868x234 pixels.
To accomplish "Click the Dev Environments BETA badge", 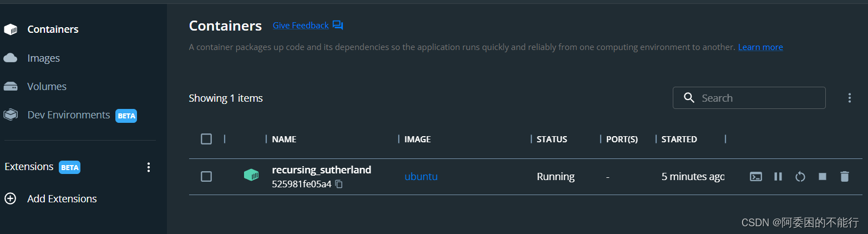I will (126, 116).
